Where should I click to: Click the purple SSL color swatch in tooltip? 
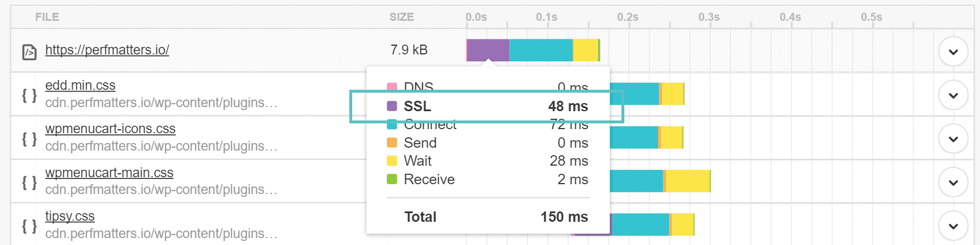pyautogui.click(x=392, y=106)
